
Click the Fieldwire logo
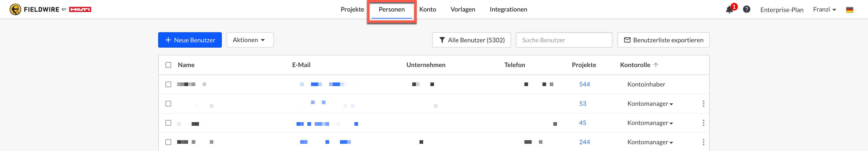click(50, 9)
